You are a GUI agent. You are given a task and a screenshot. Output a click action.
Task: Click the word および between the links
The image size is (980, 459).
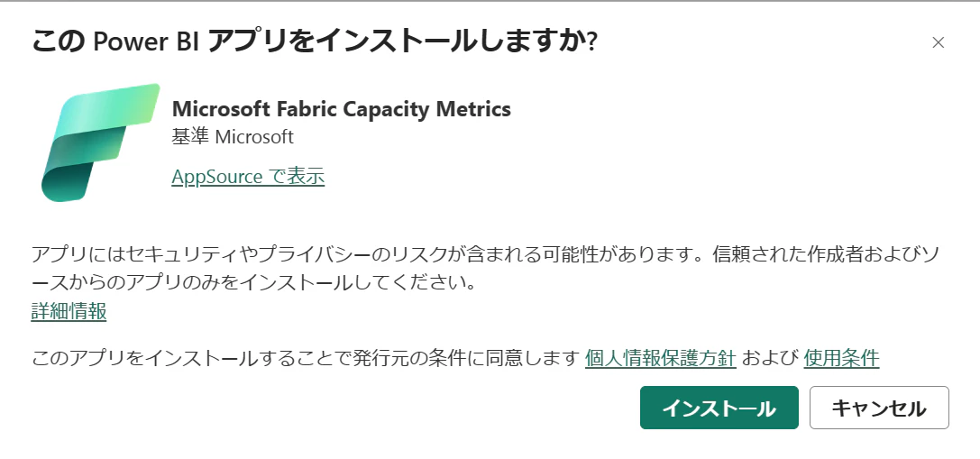click(x=770, y=358)
